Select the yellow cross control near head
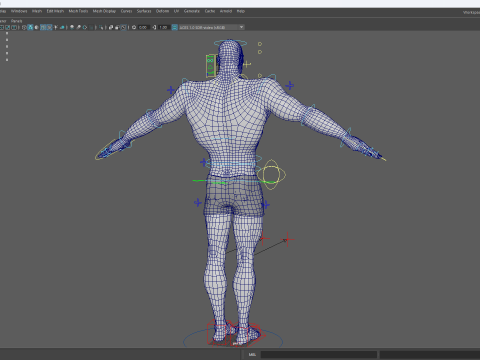The width and height of the screenshot is (480, 360). click(x=247, y=64)
